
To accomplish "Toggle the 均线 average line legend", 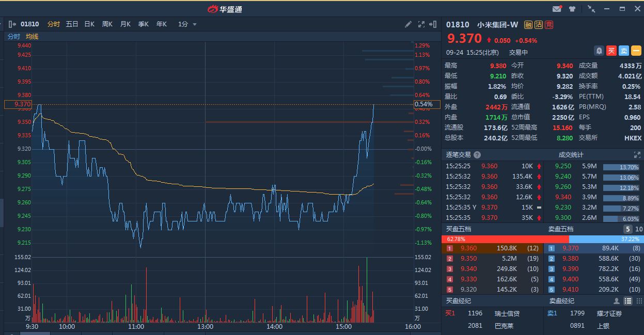I will (33, 37).
